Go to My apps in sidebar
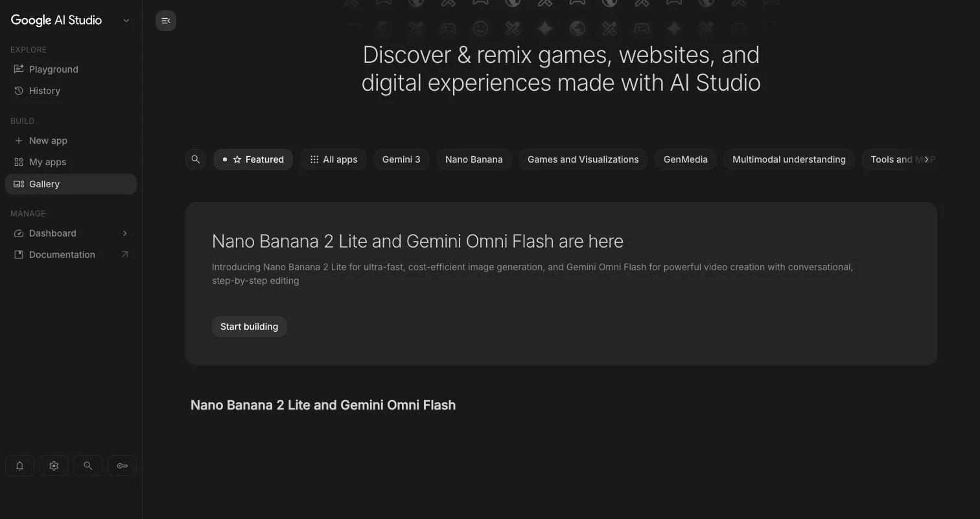 (x=71, y=162)
